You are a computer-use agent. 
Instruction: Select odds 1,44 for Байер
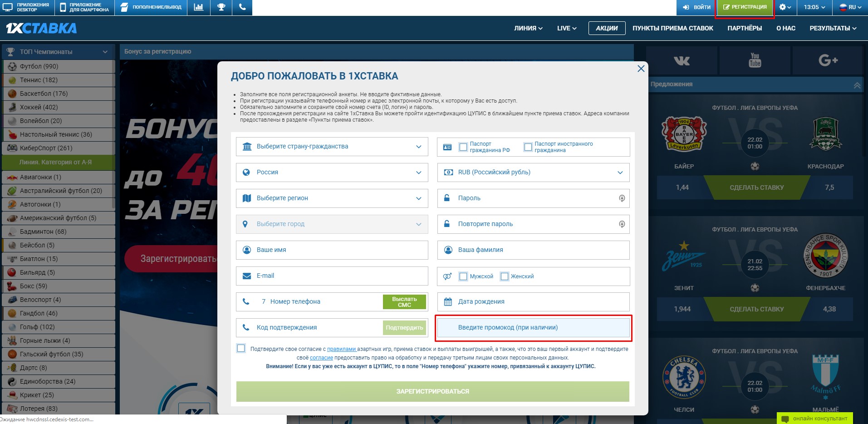coord(682,187)
